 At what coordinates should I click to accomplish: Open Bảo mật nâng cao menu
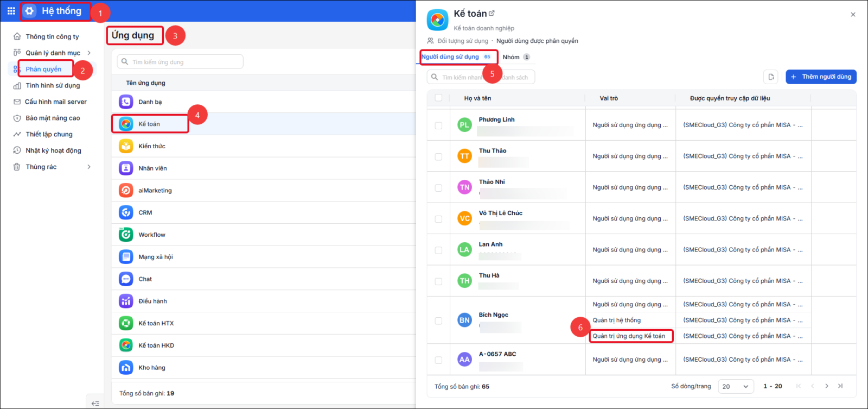[53, 118]
